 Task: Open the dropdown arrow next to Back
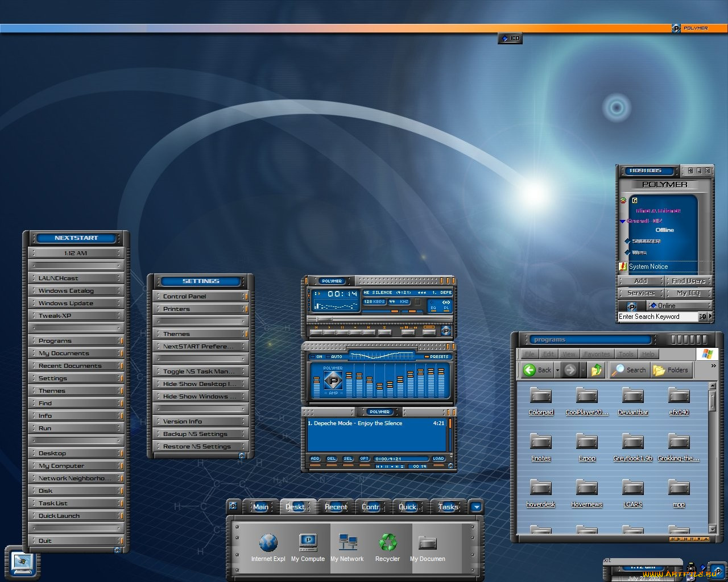point(557,370)
